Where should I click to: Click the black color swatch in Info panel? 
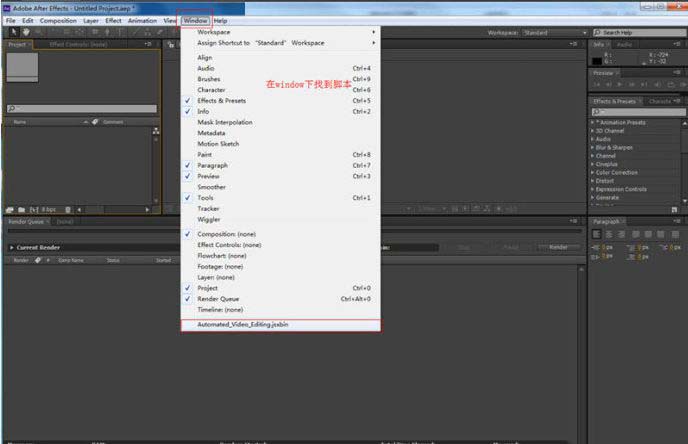click(598, 61)
